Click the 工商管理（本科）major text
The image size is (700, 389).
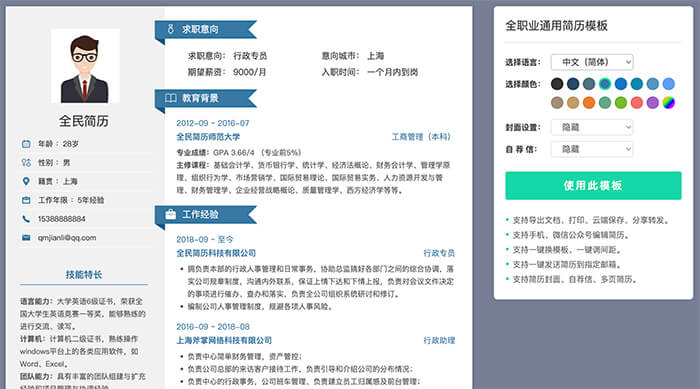[x=421, y=137]
